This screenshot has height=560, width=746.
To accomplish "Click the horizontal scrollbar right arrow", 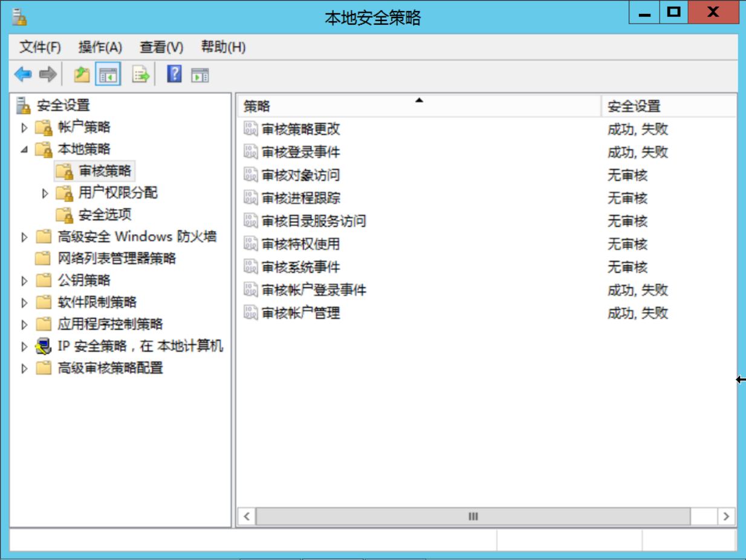I will click(x=726, y=516).
